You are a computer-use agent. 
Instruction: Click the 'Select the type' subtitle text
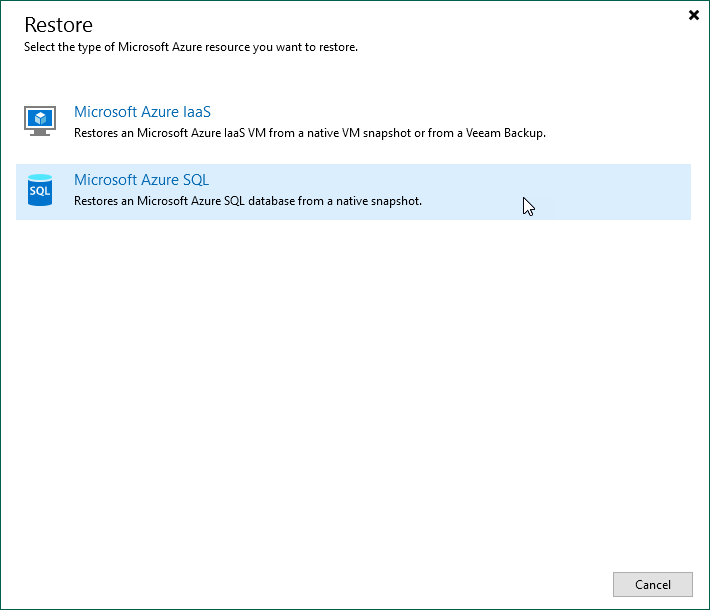click(190, 47)
